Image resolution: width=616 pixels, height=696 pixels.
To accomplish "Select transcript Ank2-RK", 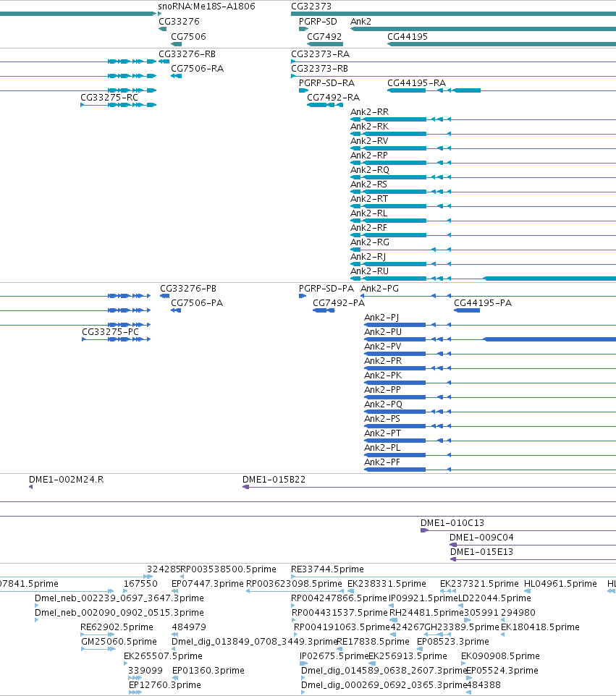I will (x=369, y=126).
